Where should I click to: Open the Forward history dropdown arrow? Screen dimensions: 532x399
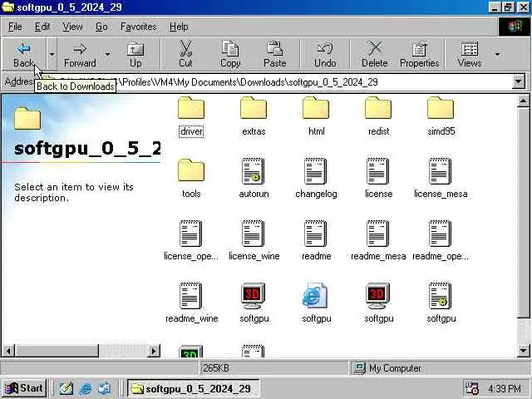(x=107, y=54)
